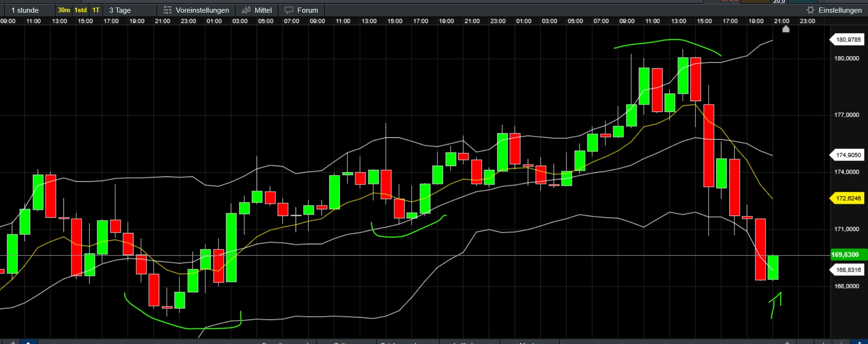
Task: Click the 171,0000 price axis value
Action: pos(847,229)
